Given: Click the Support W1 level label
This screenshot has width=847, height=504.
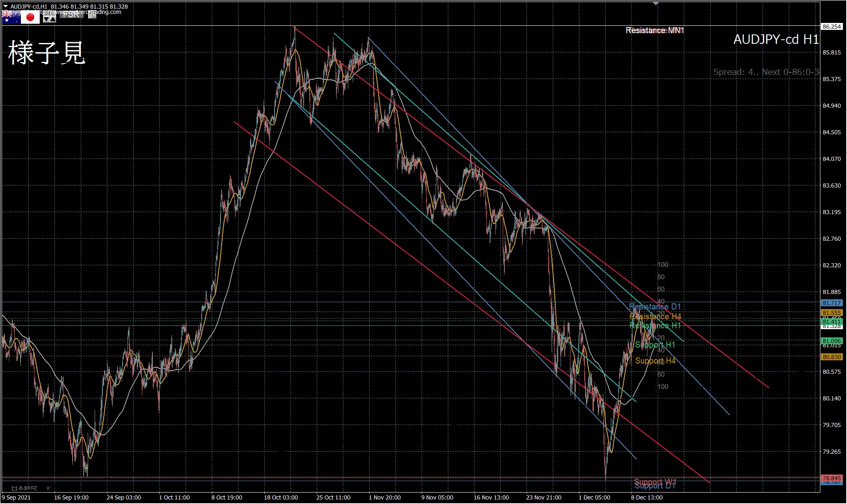Looking at the screenshot, I should point(655,481).
